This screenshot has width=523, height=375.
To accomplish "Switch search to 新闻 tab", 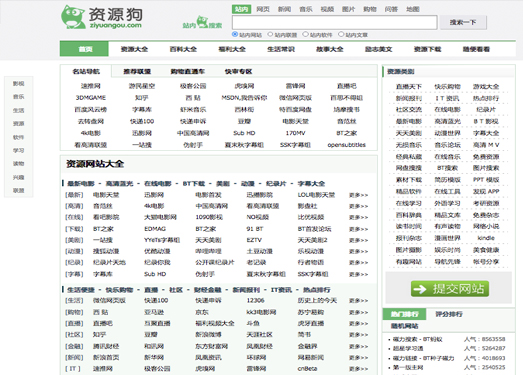I will pos(284,9).
